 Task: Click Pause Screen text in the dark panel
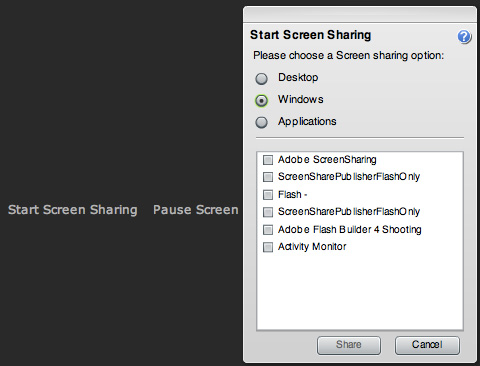point(196,210)
